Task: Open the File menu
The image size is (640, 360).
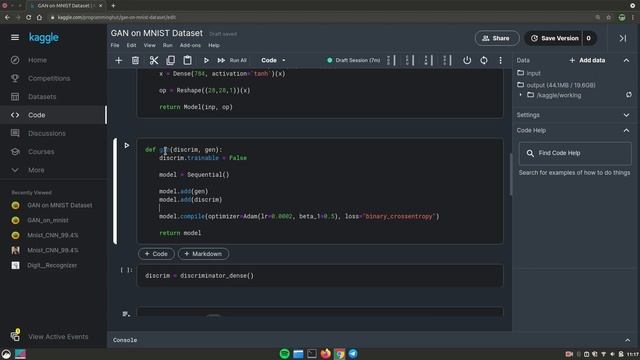Action: click(115, 45)
